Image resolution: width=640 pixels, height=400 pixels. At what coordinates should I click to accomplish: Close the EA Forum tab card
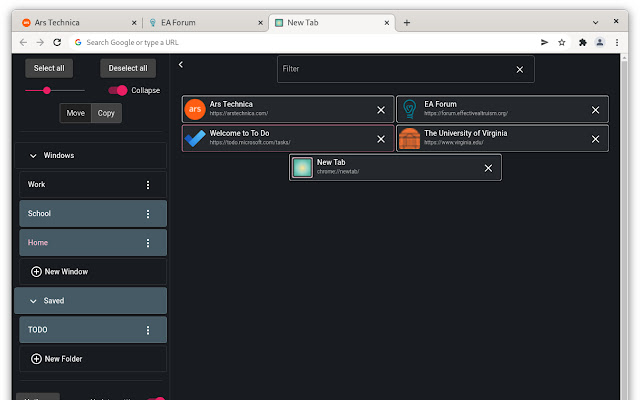click(596, 110)
